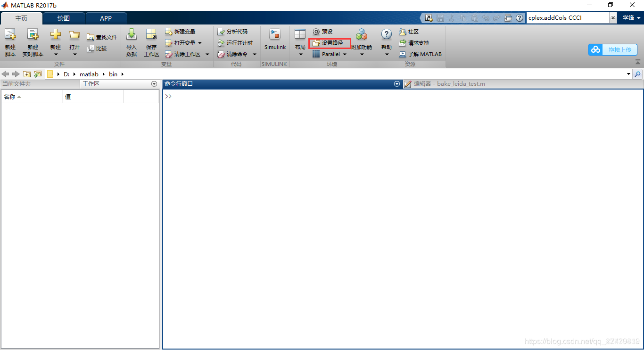Click the back navigation arrow
This screenshot has height=350, width=644.
coord(6,74)
